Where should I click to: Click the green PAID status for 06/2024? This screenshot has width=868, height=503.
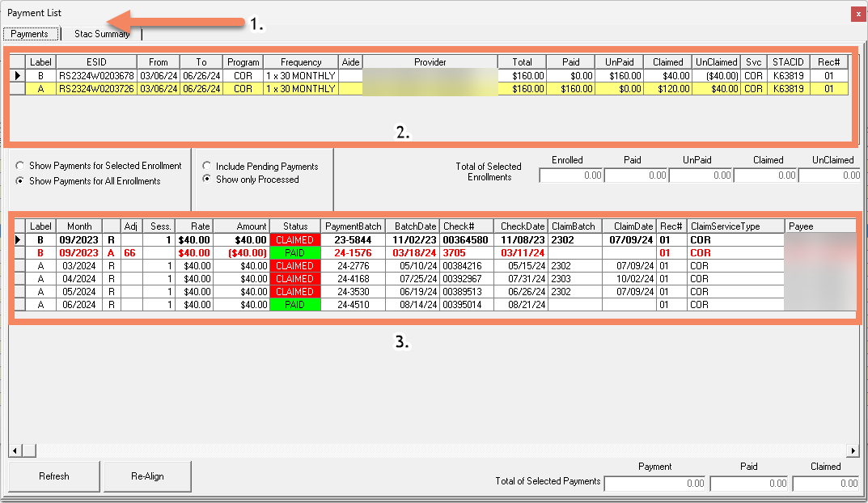(294, 305)
